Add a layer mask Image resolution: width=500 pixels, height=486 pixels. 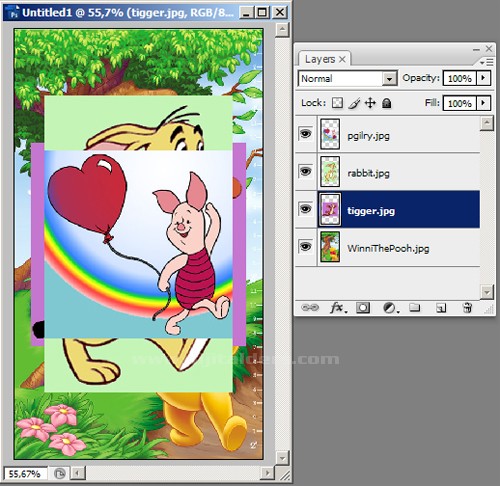(363, 307)
